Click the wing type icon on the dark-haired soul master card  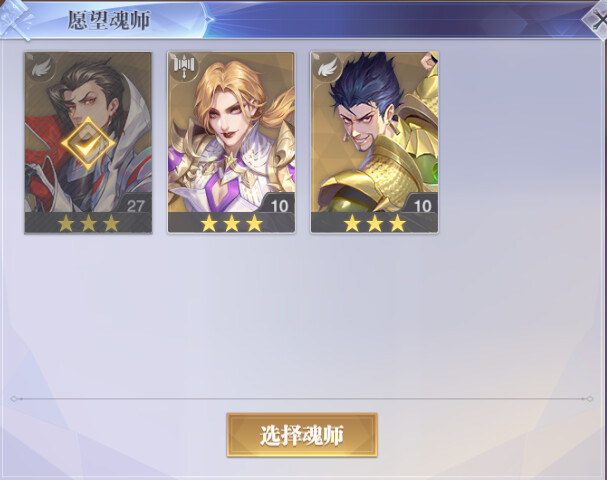pyautogui.click(x=41, y=69)
